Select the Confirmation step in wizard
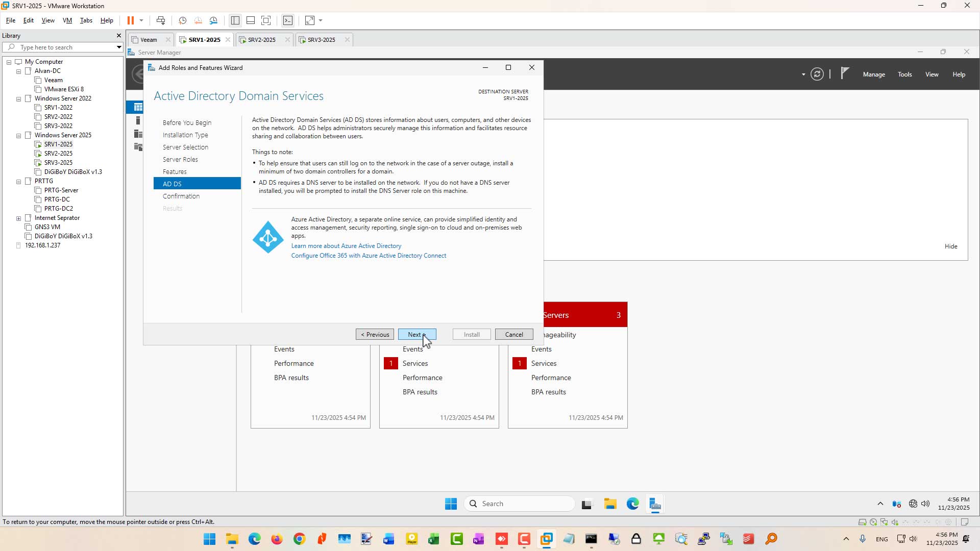This screenshot has width=980, height=551. tap(181, 196)
